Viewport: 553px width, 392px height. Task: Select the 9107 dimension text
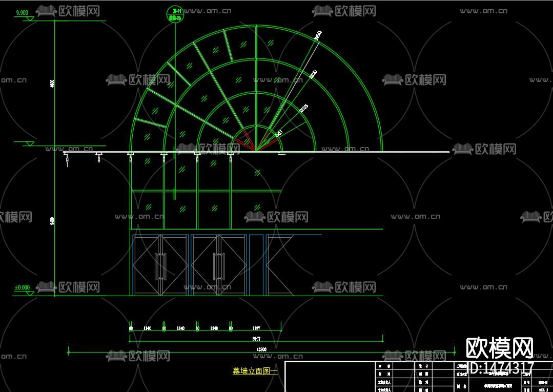coord(256,339)
